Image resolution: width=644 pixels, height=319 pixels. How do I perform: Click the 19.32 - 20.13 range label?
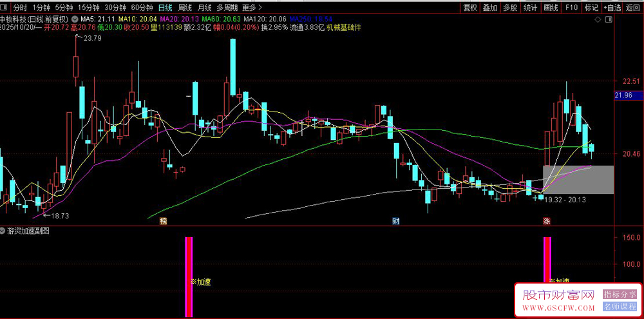tap(564, 199)
